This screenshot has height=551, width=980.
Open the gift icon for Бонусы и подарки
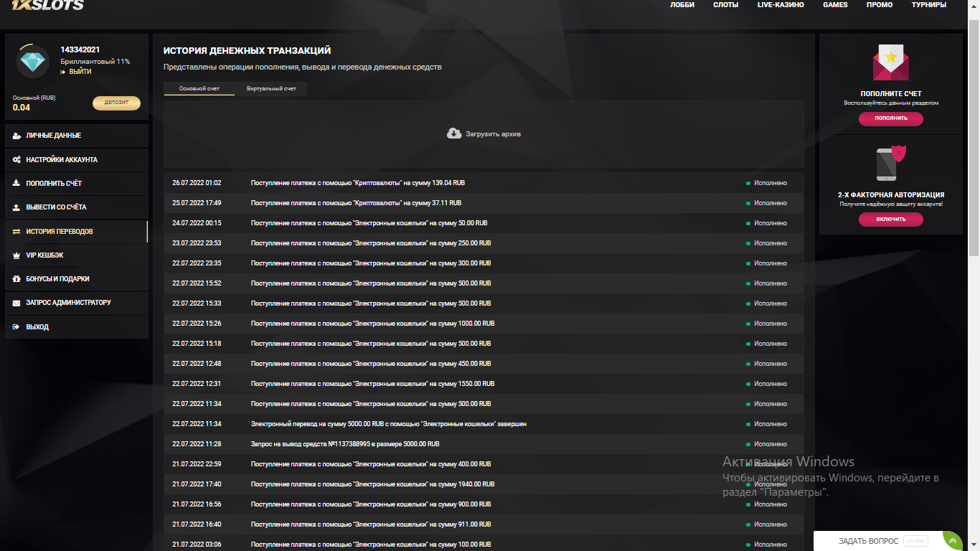(17, 279)
